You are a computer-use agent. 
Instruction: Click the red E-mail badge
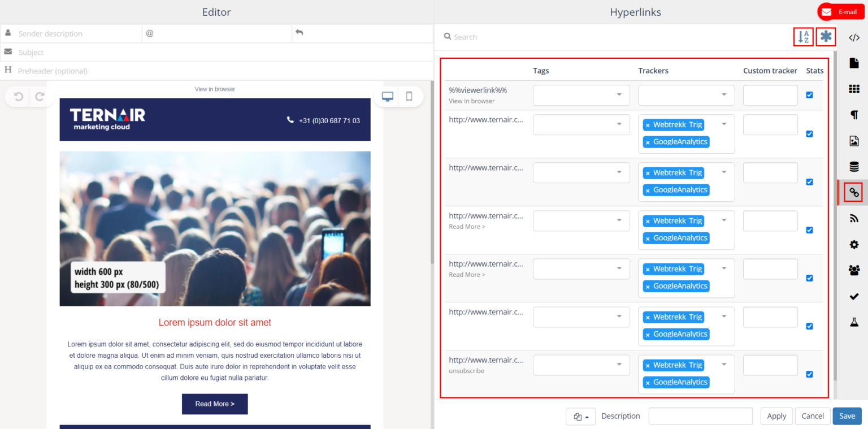842,12
